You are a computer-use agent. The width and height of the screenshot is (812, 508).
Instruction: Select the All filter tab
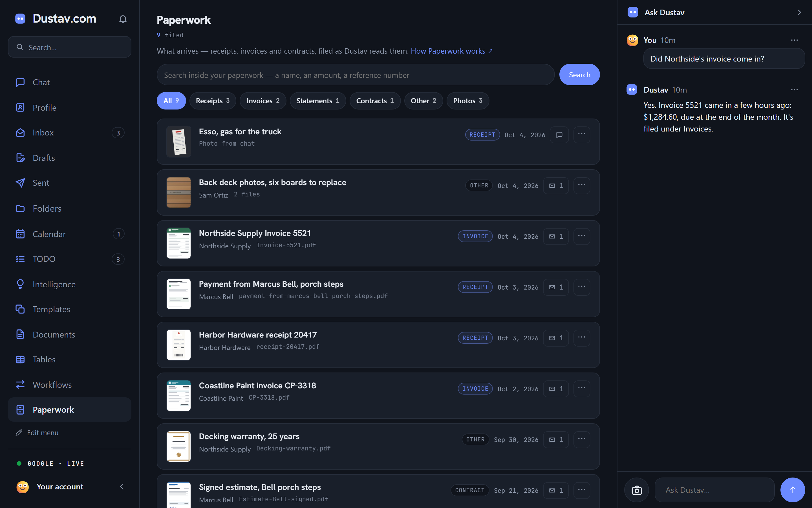171,101
